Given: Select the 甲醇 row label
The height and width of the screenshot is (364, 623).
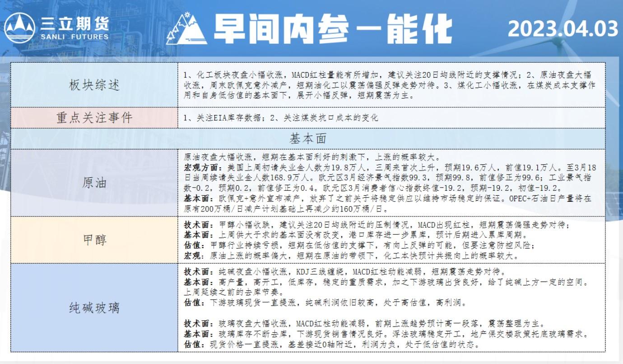Looking at the screenshot, I should 94,240.
